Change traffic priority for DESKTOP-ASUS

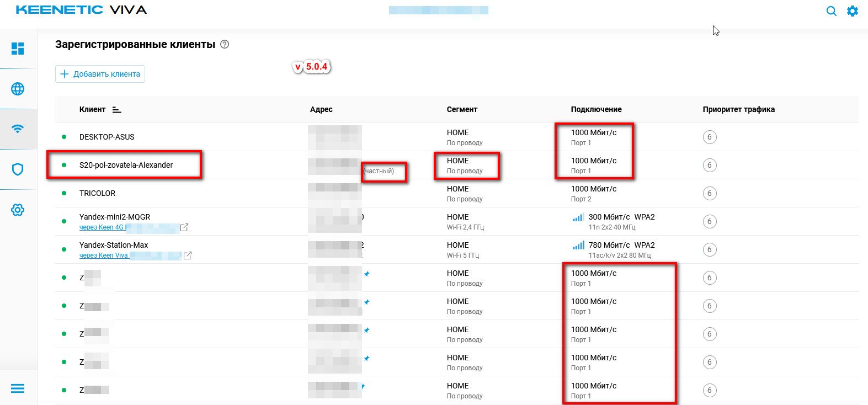(x=710, y=137)
